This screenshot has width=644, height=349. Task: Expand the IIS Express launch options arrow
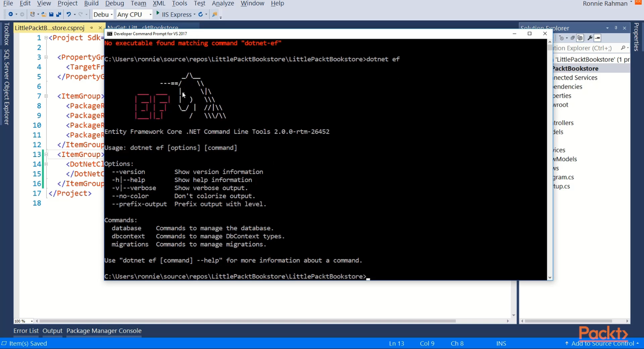pos(194,14)
